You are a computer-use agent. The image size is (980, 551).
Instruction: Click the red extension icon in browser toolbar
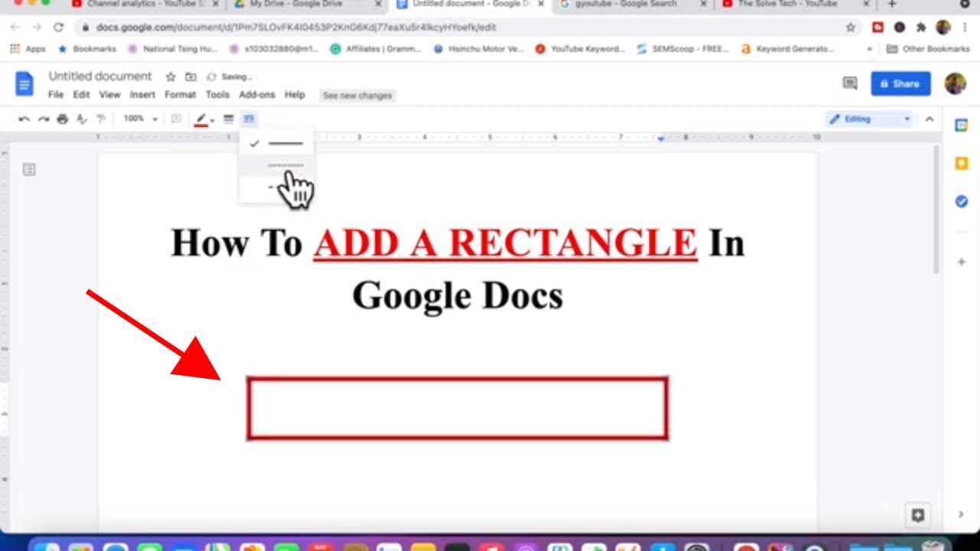point(878,28)
